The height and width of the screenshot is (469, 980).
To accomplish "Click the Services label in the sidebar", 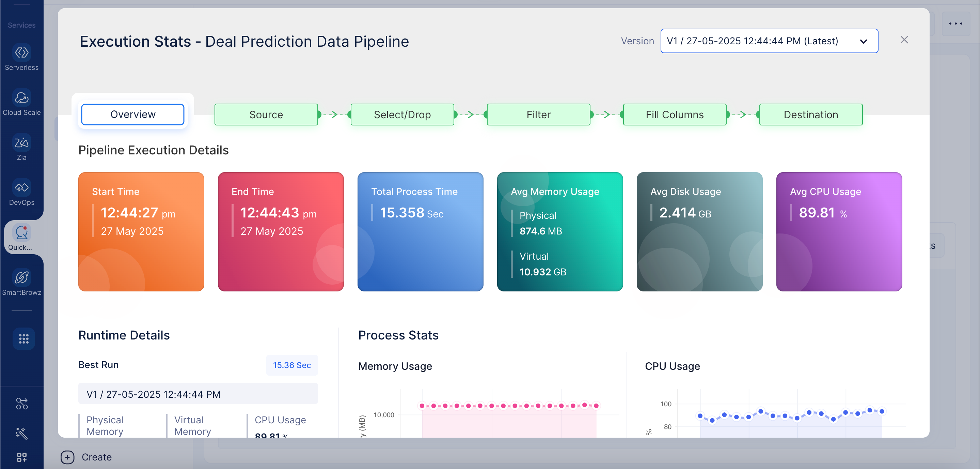I will point(22,25).
